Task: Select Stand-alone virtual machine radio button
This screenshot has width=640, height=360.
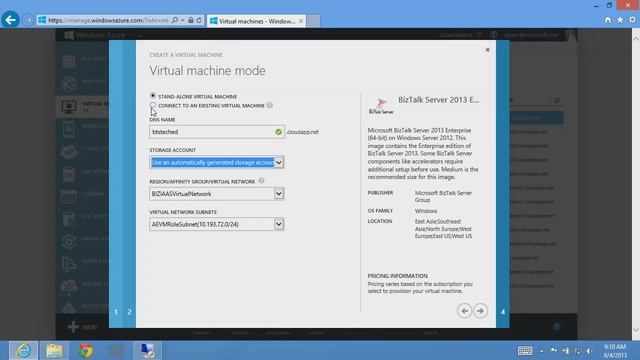Action: (x=153, y=96)
